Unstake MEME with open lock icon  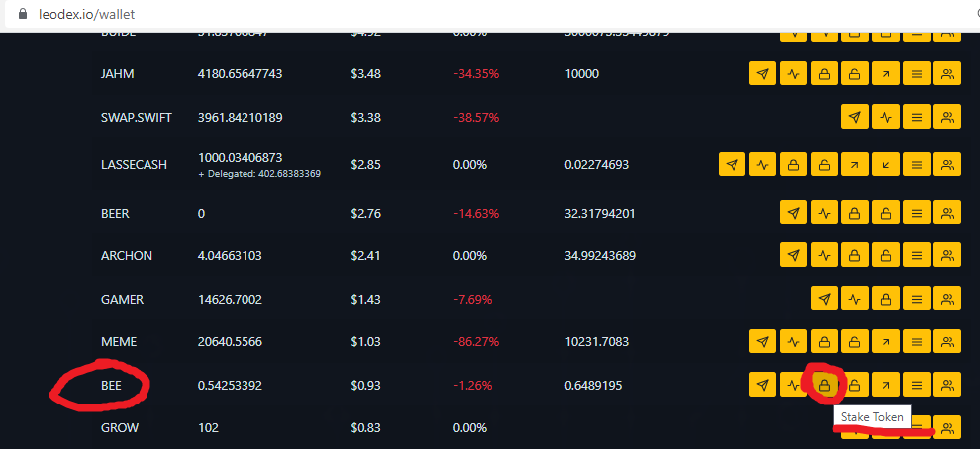[x=854, y=341]
